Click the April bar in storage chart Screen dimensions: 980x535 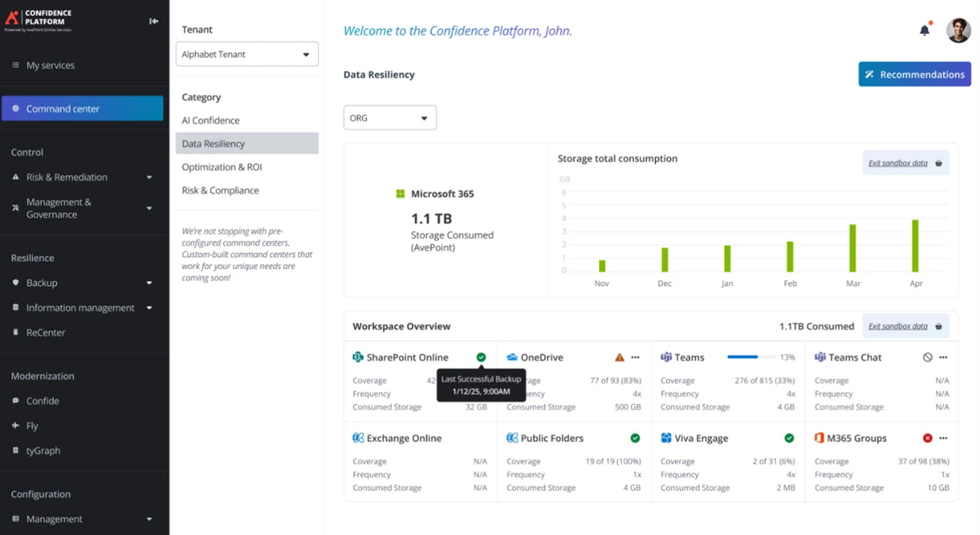pos(916,246)
